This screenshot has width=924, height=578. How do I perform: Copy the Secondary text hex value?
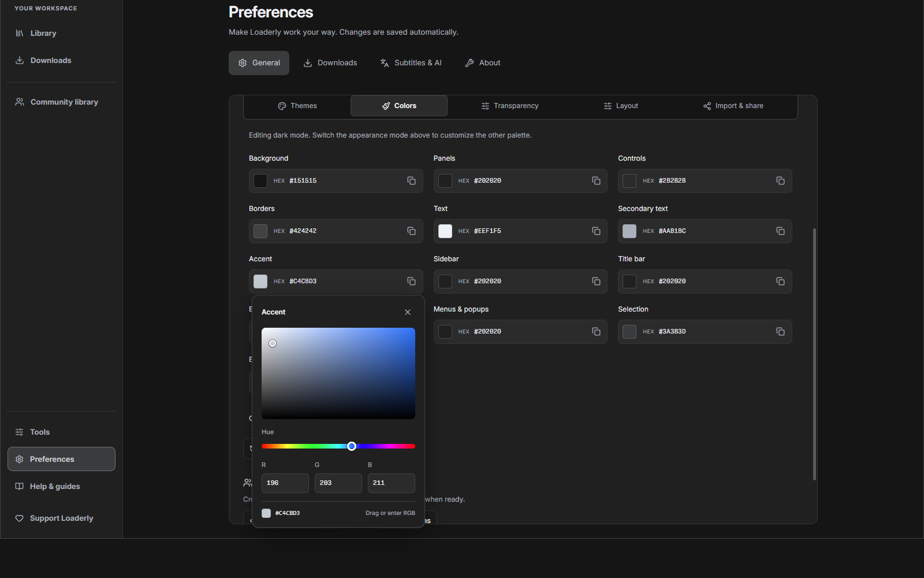[780, 231]
